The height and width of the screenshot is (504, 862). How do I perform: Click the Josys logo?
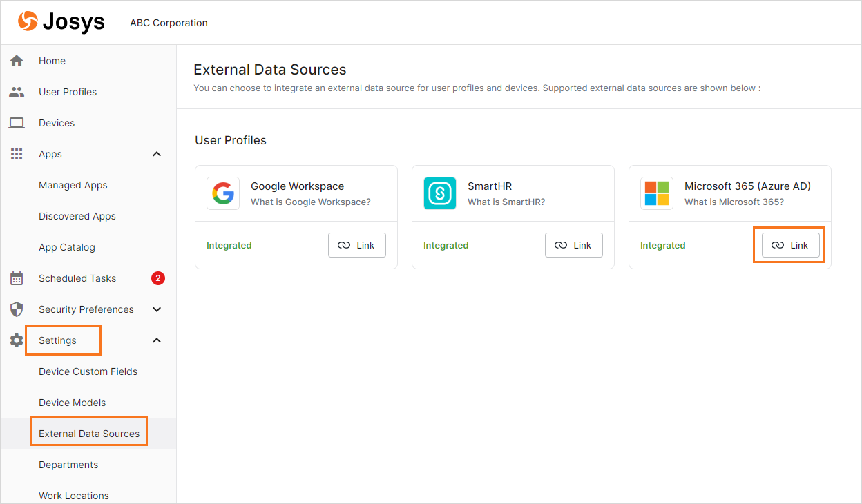[x=61, y=22]
